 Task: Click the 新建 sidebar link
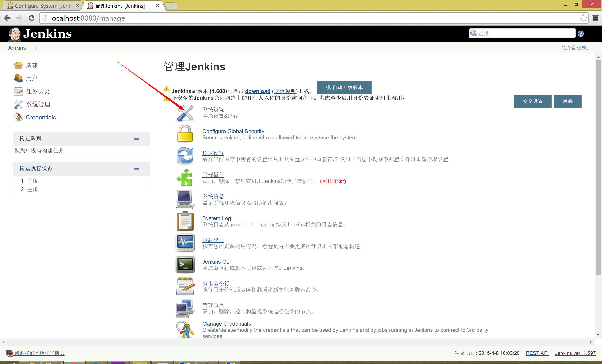pyautogui.click(x=32, y=65)
